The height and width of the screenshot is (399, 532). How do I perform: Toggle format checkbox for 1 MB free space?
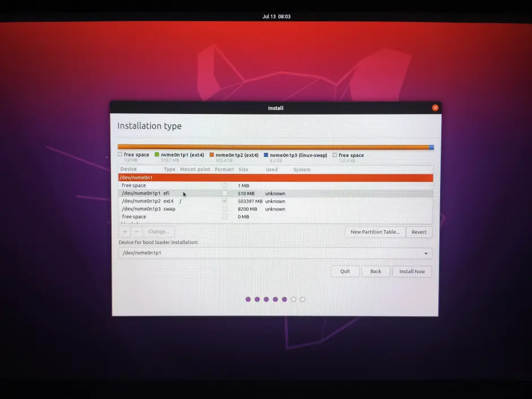pos(225,186)
